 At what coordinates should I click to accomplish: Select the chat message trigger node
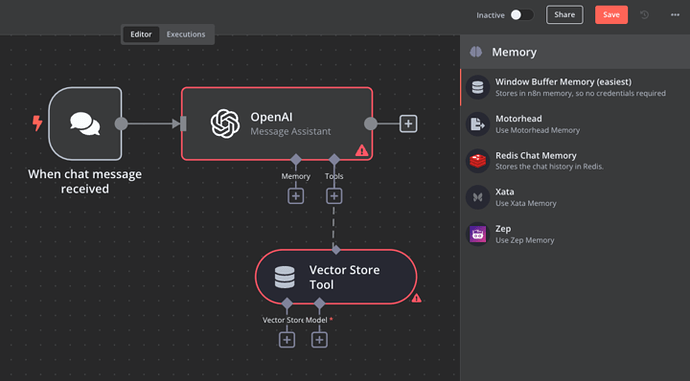point(85,124)
